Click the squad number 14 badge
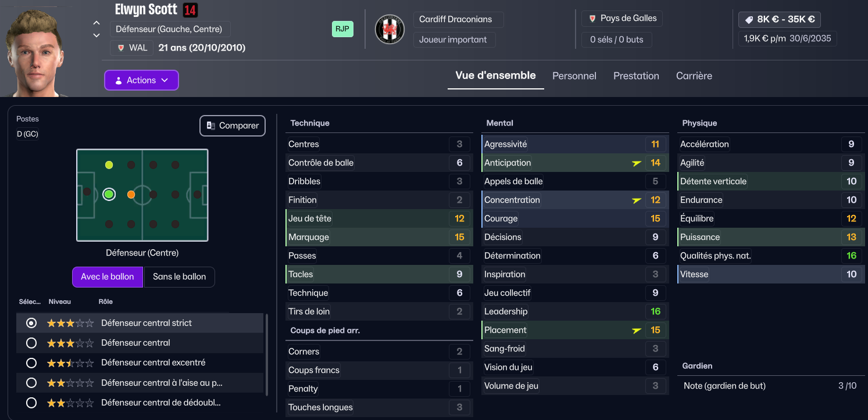 (190, 10)
